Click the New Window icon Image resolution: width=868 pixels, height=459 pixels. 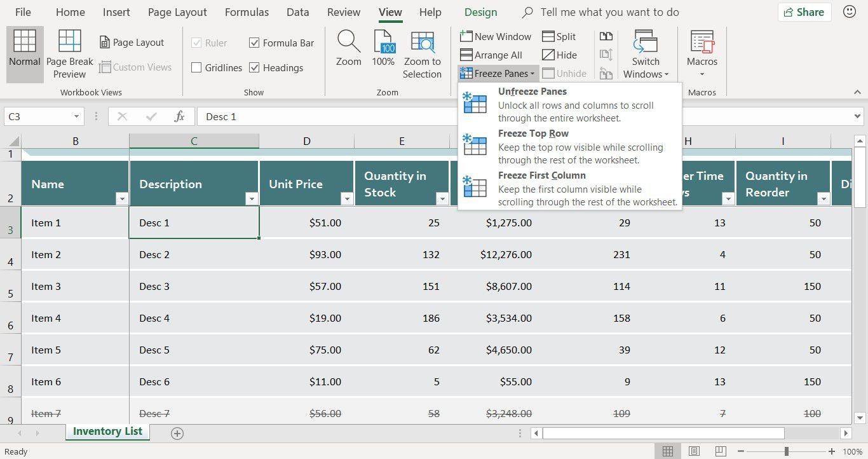click(x=496, y=37)
